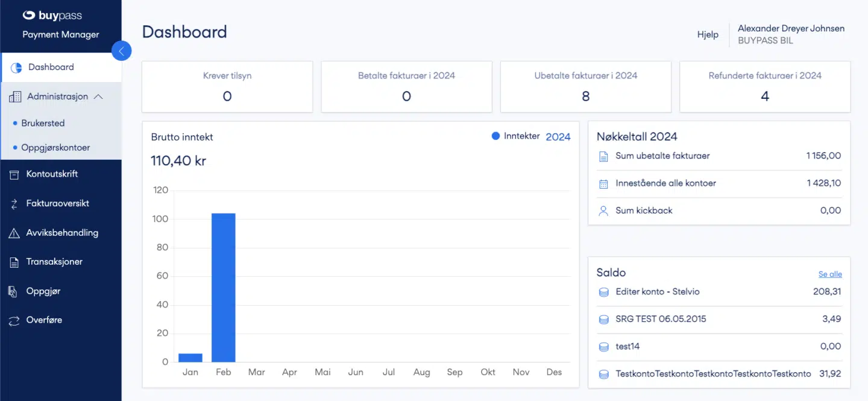Click the Kontoutskrift archive icon

14,174
